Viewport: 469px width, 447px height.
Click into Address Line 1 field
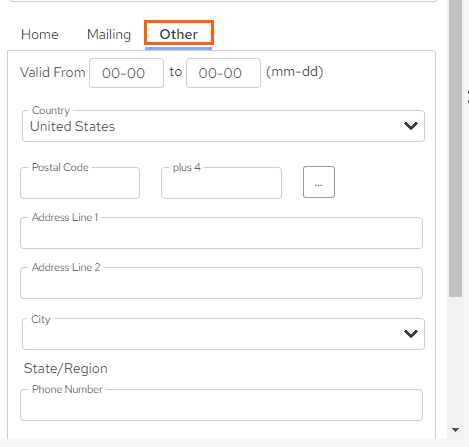221,233
